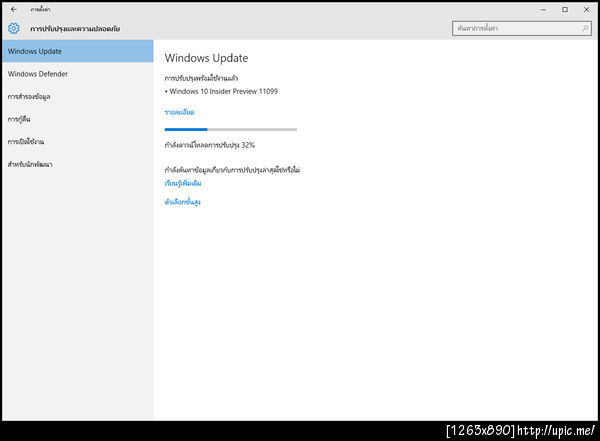Image resolution: width=600 pixels, height=441 pixels.
Task: Open the backup (การสำรองข้อมูล) section
Action: [78, 96]
